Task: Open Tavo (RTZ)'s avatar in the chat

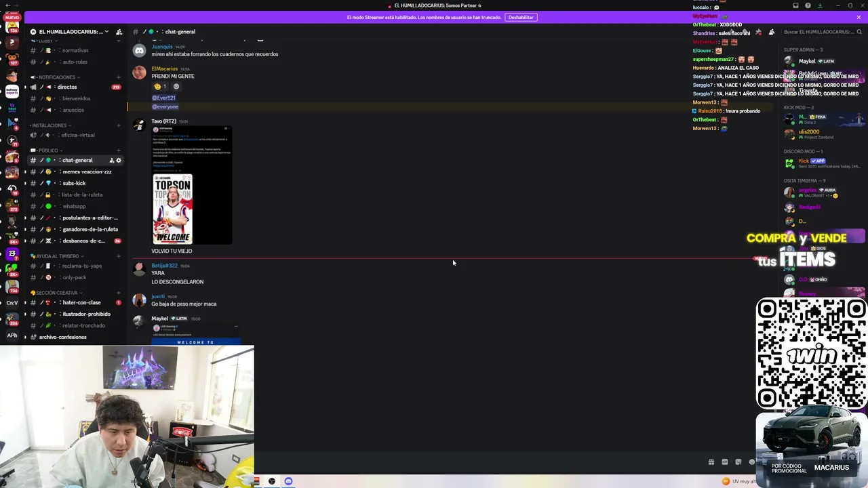Action: pyautogui.click(x=139, y=125)
